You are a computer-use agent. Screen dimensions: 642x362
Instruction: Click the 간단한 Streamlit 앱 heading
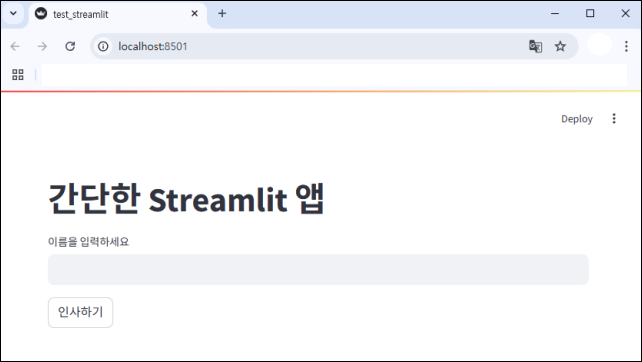[186, 199]
